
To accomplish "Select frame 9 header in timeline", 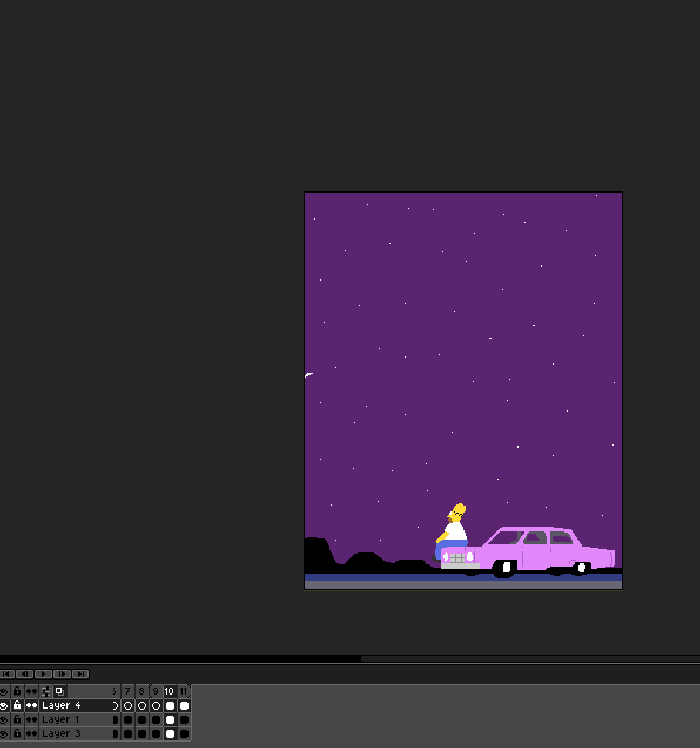I will [156, 691].
